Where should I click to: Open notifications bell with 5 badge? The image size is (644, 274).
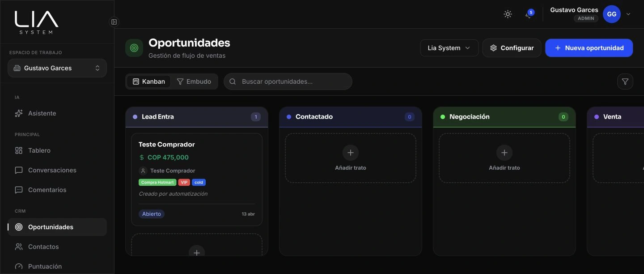coord(529,14)
